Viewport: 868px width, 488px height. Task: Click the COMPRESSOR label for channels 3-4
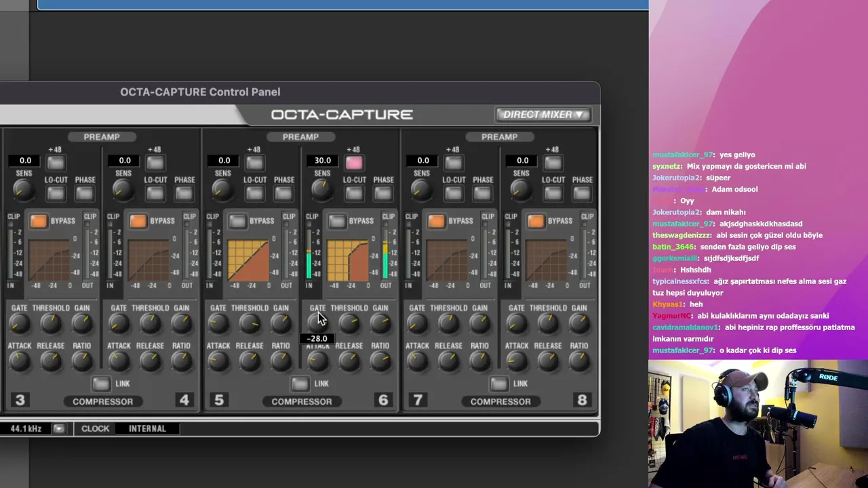point(103,401)
